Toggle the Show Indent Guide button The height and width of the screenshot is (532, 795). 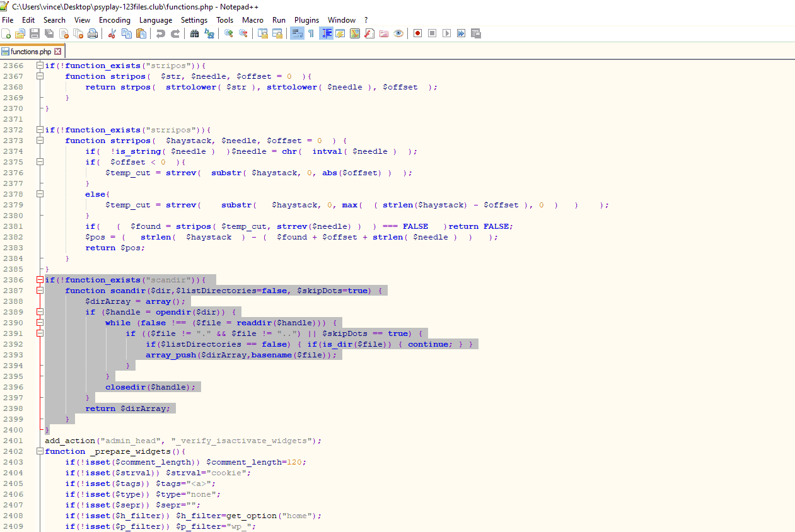coord(326,33)
